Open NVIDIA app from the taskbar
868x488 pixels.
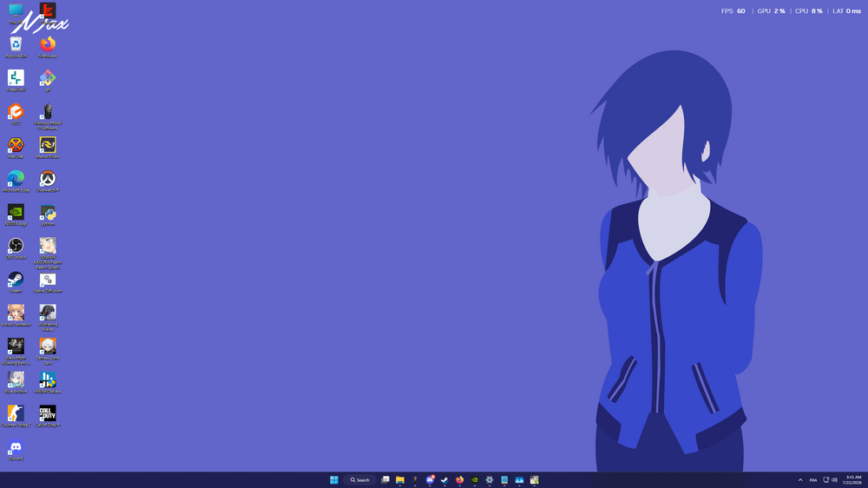[x=475, y=479]
